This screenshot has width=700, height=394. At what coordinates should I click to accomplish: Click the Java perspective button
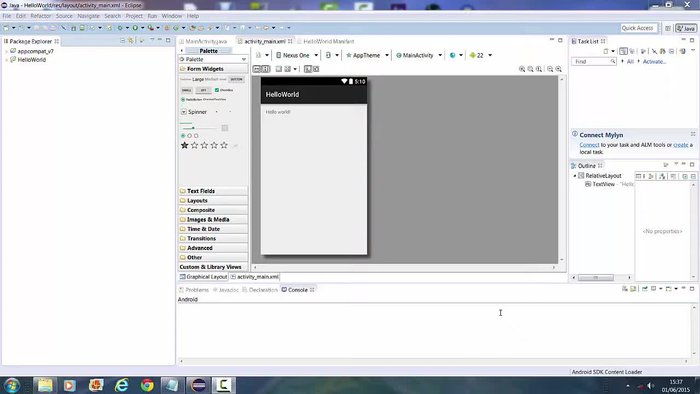(686, 28)
